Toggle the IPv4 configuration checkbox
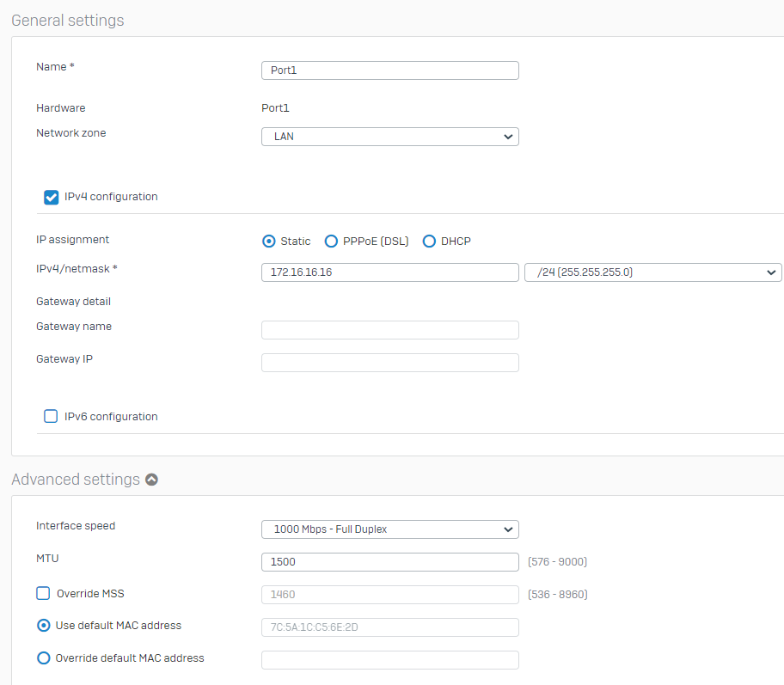The image size is (784, 685). tap(51, 197)
